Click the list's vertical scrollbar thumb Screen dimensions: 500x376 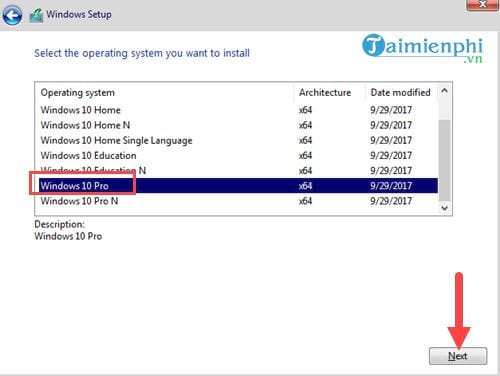444,160
